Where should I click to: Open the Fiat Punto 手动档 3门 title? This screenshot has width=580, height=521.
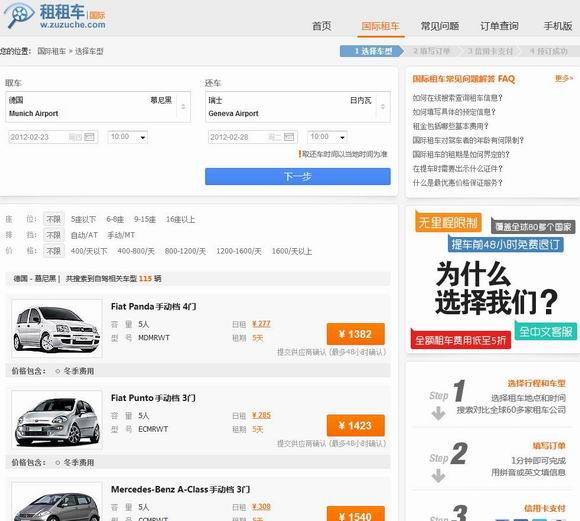click(x=153, y=398)
